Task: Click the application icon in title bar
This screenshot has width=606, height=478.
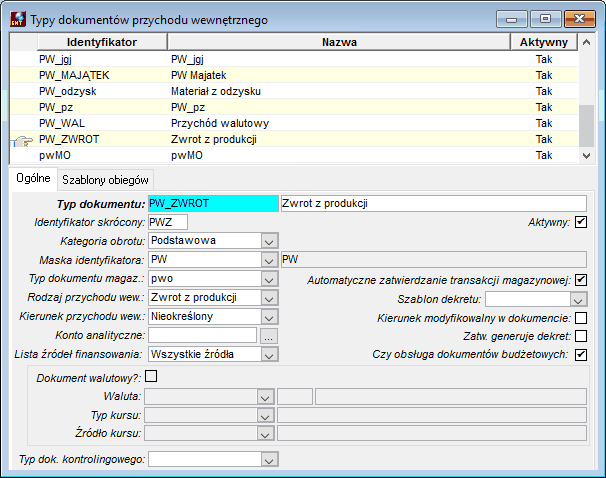Action: 17,19
